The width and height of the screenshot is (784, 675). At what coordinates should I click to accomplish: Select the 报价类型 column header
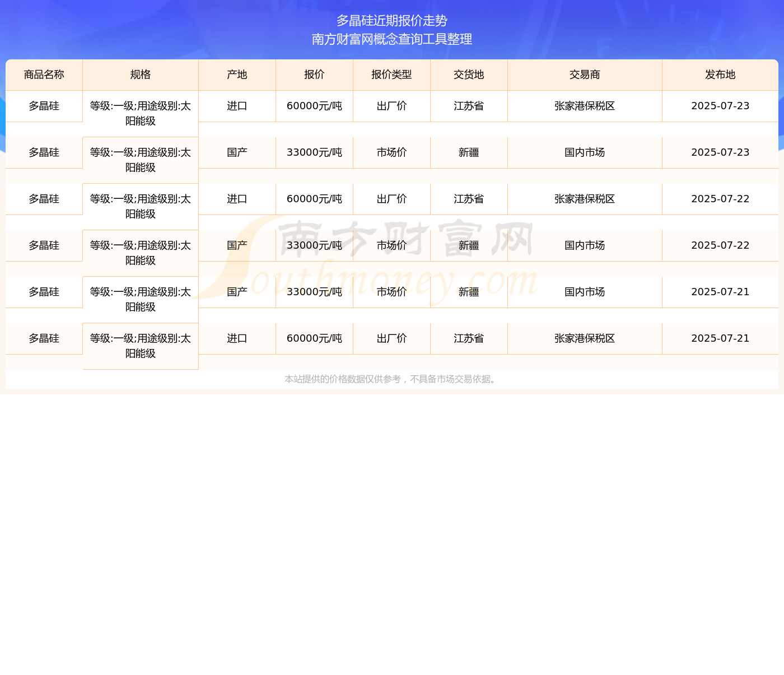[x=391, y=75]
